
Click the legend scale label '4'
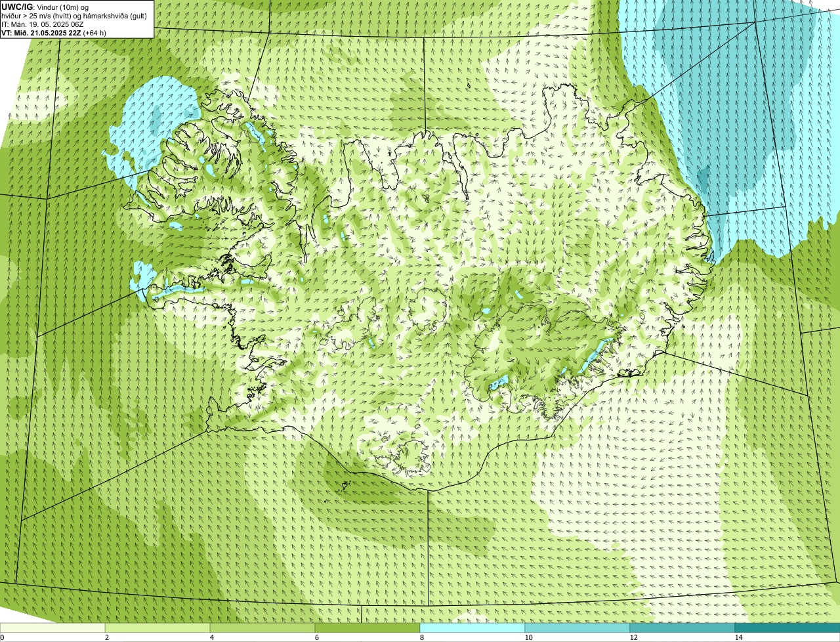click(x=211, y=637)
